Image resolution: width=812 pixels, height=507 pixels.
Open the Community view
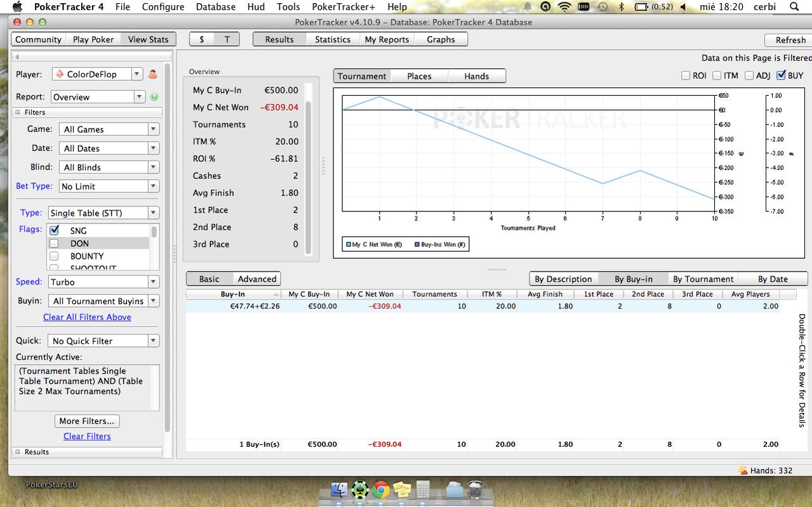click(x=38, y=39)
